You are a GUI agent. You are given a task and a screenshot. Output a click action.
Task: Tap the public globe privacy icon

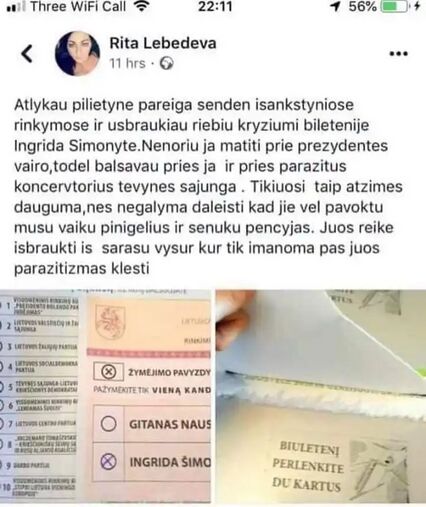tap(166, 63)
